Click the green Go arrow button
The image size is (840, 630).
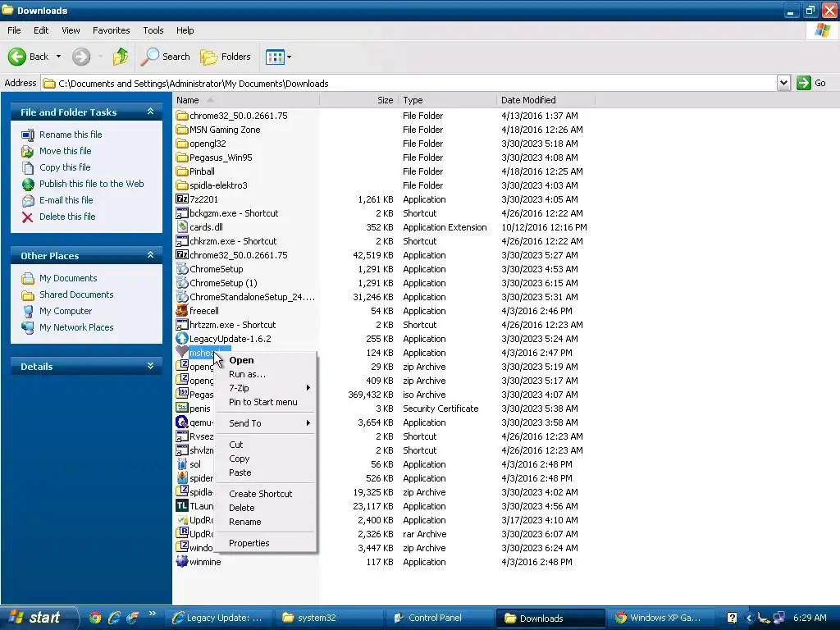pos(804,83)
